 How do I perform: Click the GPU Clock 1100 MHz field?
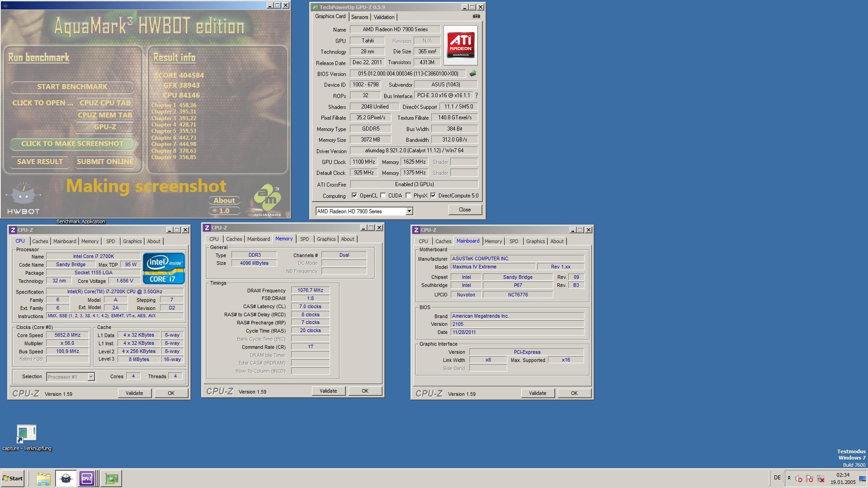click(364, 162)
